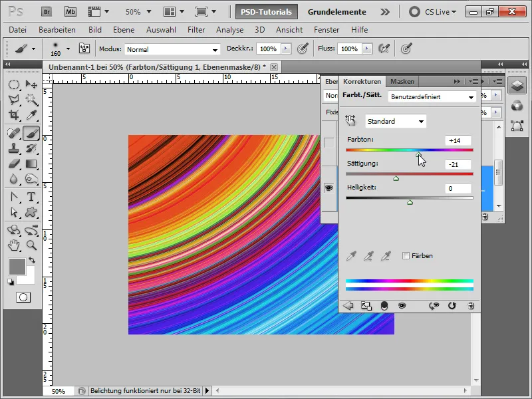The width and height of the screenshot is (532, 399).
Task: Select the Type tool
Action: tap(31, 197)
